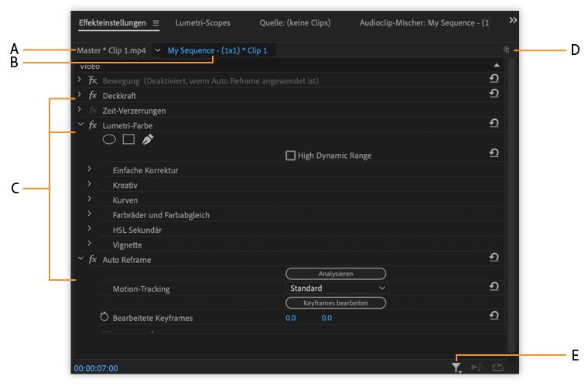
Task: Click the export frame icon at bottom right
Action: [497, 367]
